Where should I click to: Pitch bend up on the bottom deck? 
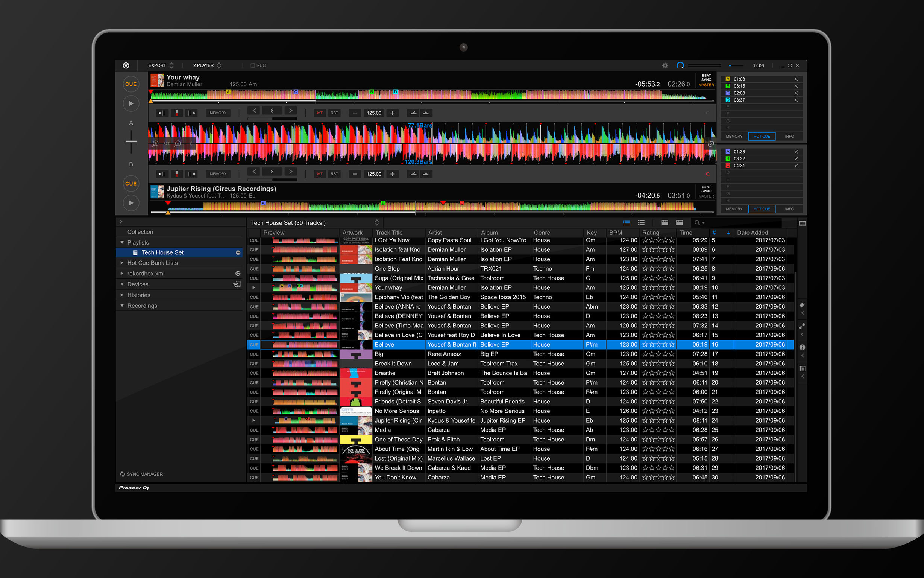(x=426, y=174)
